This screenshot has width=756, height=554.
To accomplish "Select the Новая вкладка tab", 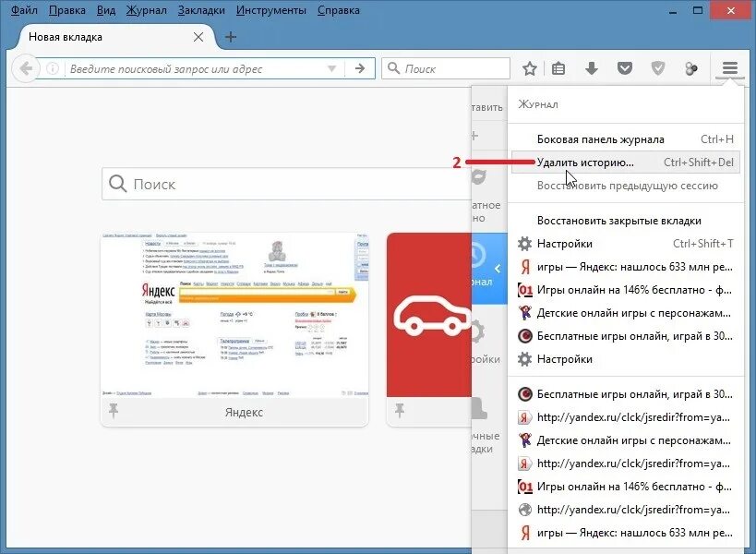I will (x=115, y=37).
